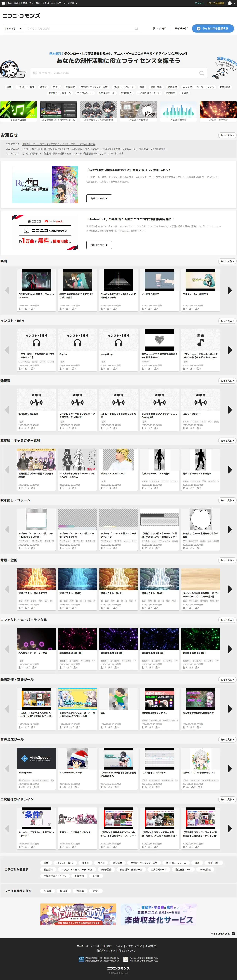237x980 pixels.
Task: Click the 不具合報告 footer link
Action: click(x=151, y=946)
